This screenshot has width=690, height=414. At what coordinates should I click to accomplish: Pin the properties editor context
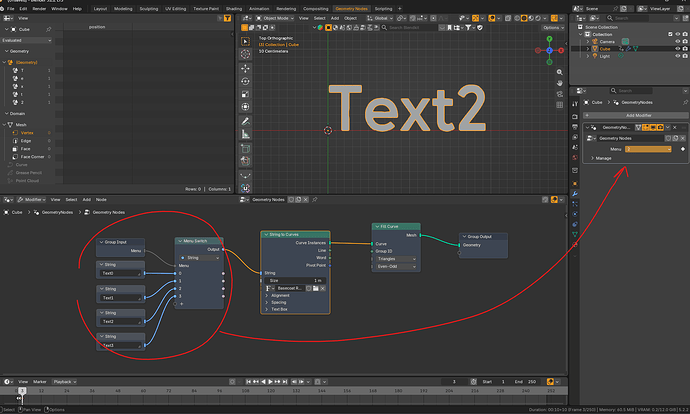pyautogui.click(x=685, y=102)
